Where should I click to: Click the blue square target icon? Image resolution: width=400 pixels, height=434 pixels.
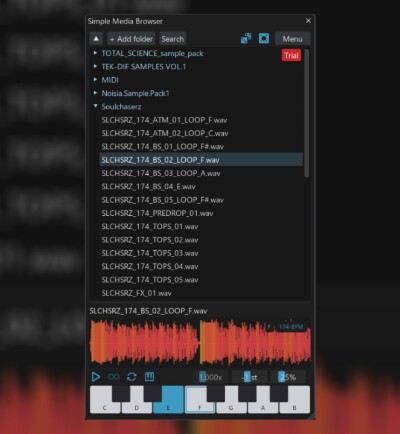[264, 38]
